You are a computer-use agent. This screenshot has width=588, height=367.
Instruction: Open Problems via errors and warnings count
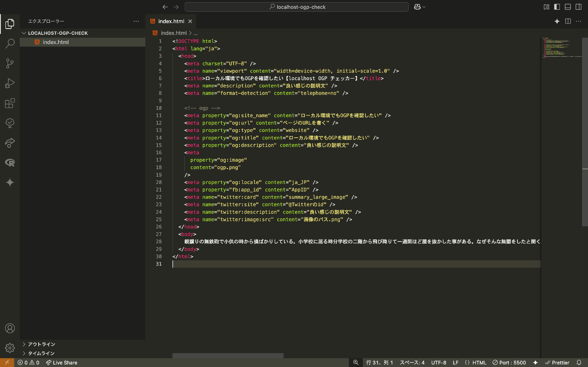tap(29, 362)
